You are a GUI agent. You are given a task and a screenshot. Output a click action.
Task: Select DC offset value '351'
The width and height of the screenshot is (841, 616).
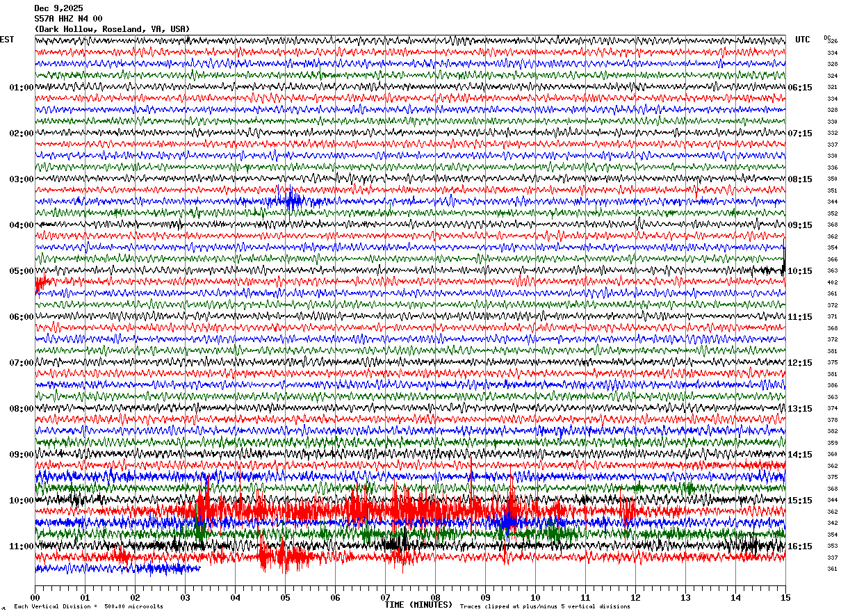(832, 191)
